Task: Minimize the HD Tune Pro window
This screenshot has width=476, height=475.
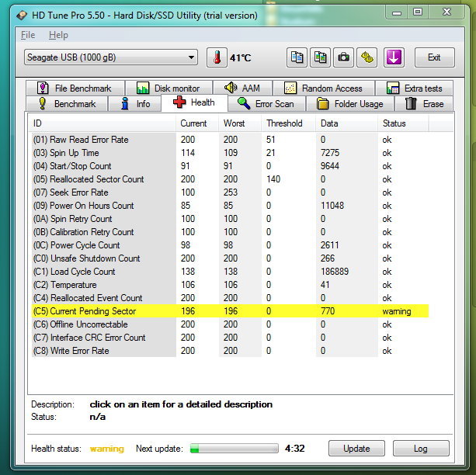Action: (397, 12)
